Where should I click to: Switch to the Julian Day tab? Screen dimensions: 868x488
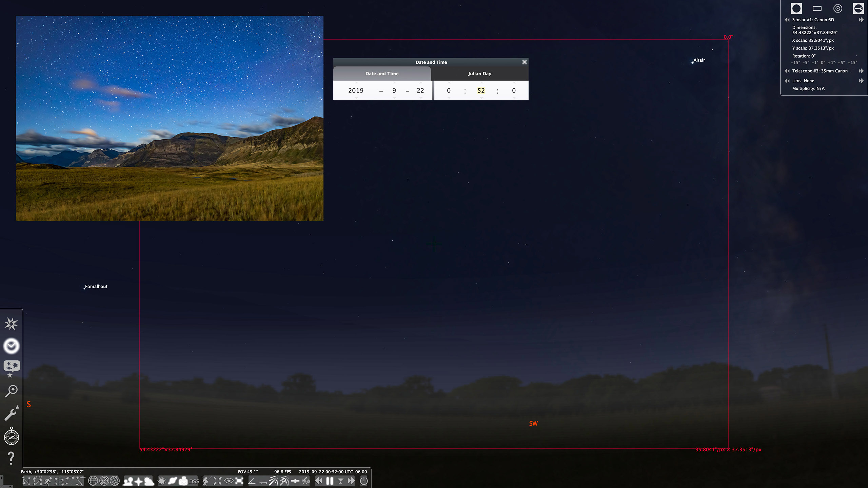pyautogui.click(x=480, y=74)
